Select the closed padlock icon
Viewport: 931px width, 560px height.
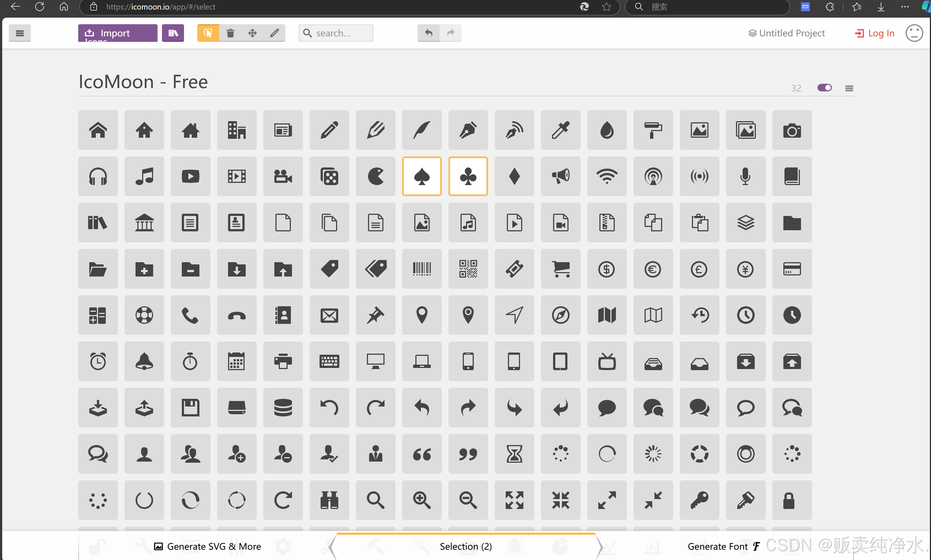point(792,500)
